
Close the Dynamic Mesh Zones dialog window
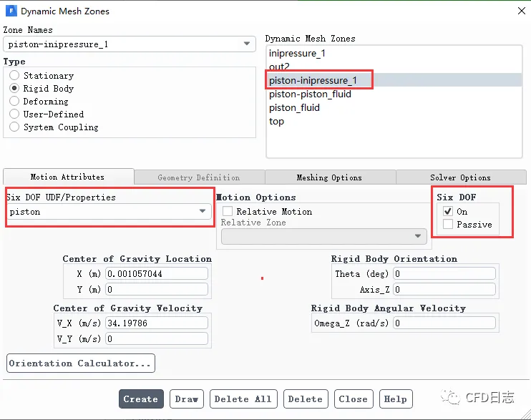[520, 11]
